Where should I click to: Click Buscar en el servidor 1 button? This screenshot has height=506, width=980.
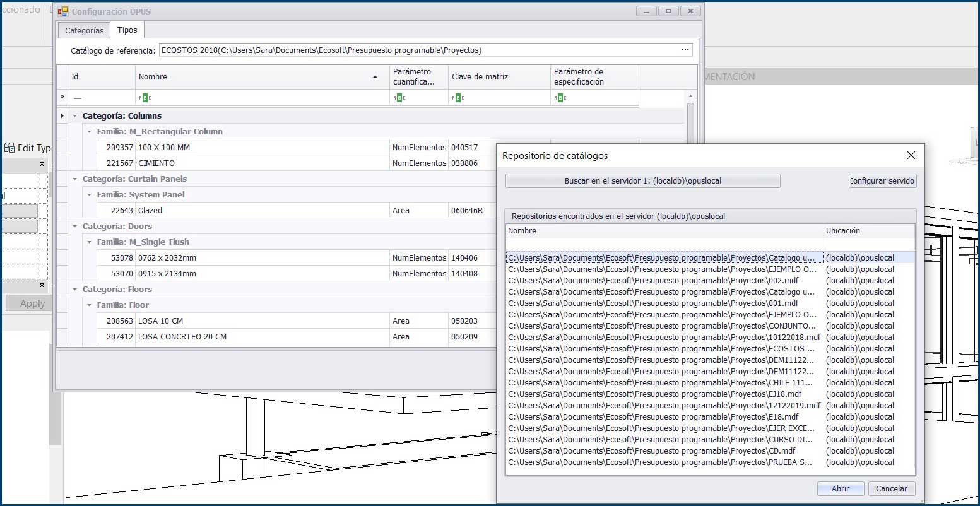click(642, 181)
